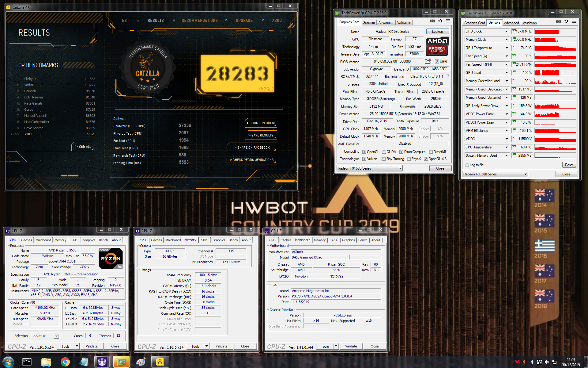Image resolution: width=588 pixels, height=368 pixels.
Task: Open the Windows Start orb
Action: [8, 362]
